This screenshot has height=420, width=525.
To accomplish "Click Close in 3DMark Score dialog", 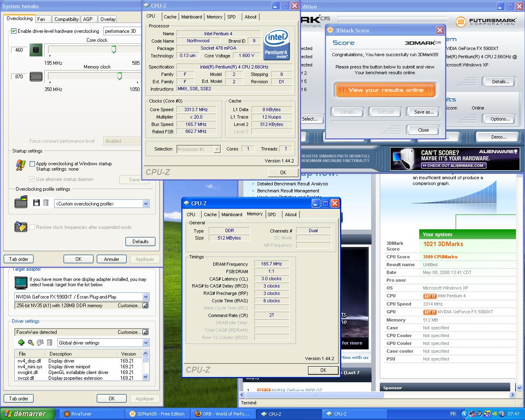I will click(x=423, y=130).
